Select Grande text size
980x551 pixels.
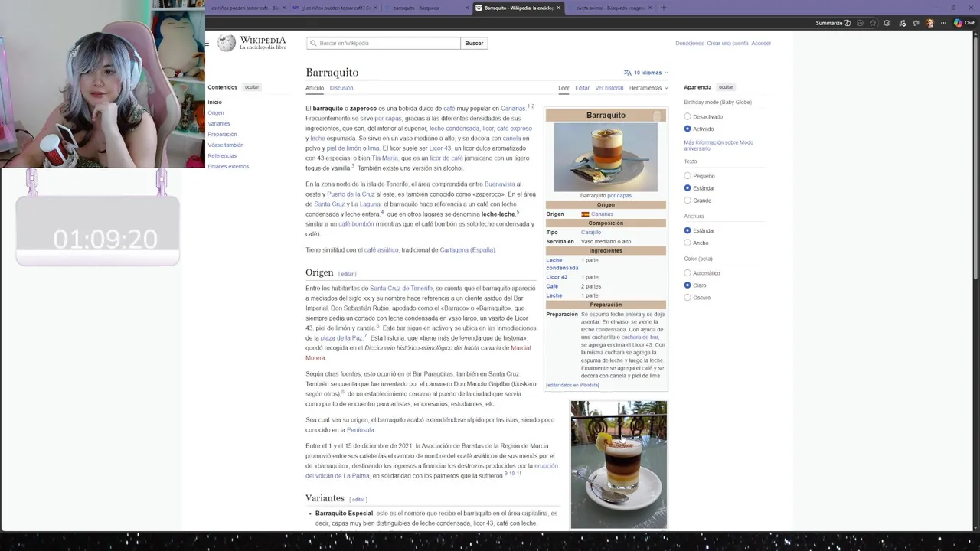point(688,201)
